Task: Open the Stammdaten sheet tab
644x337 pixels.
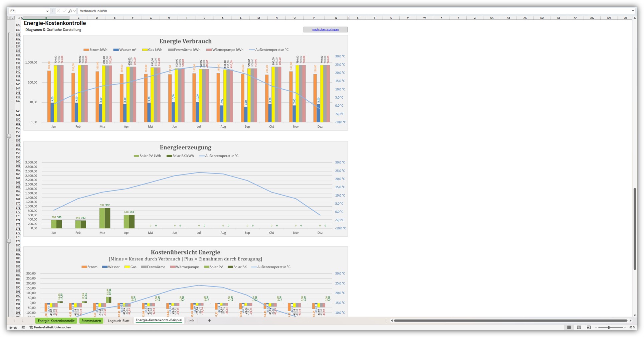Action: pos(91,321)
